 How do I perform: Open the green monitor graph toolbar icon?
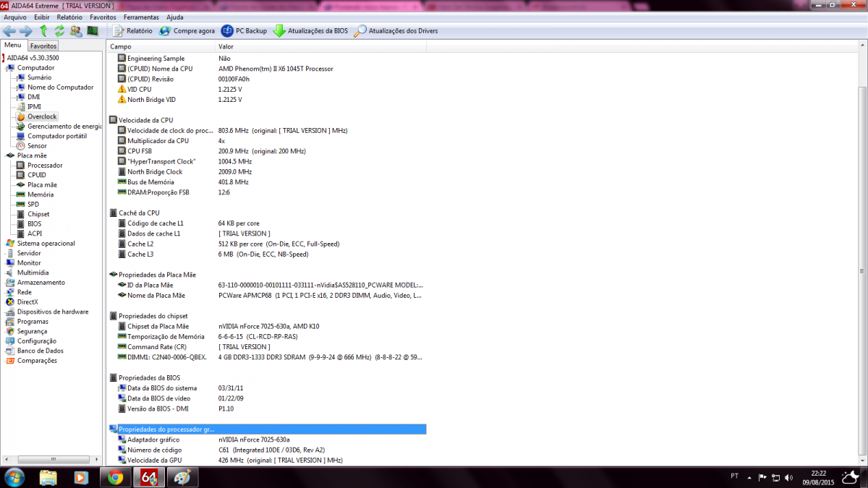click(93, 31)
